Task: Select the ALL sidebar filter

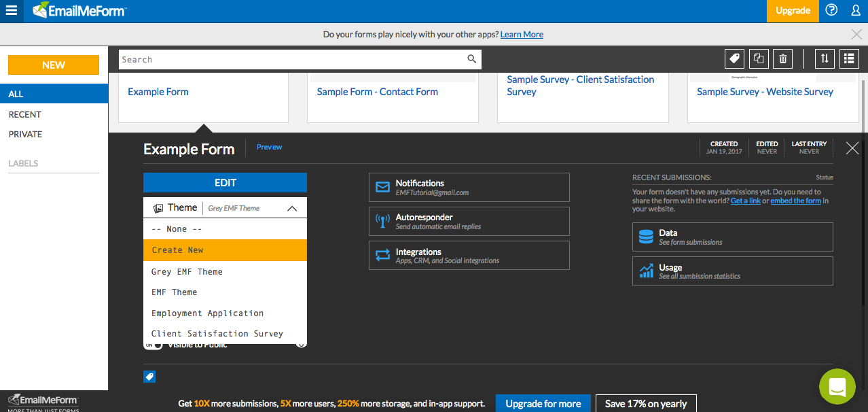Action: (x=54, y=94)
